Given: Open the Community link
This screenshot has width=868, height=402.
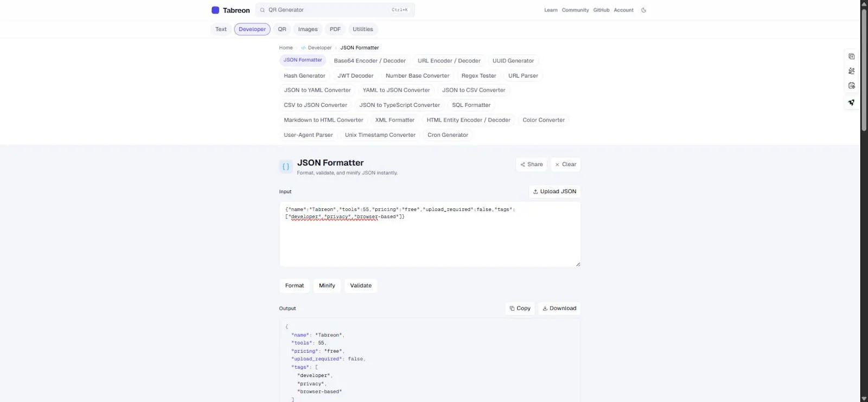Looking at the screenshot, I should click(575, 10).
